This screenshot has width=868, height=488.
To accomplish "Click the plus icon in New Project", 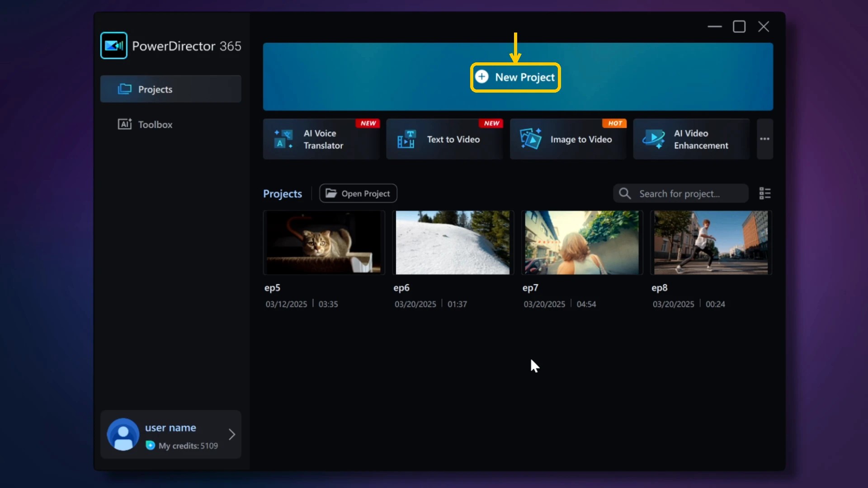I will [482, 76].
